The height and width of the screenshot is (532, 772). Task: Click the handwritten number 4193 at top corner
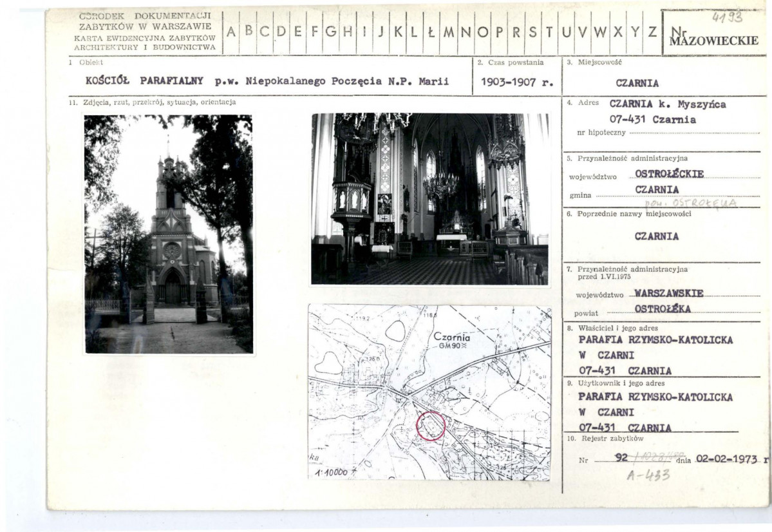727,17
